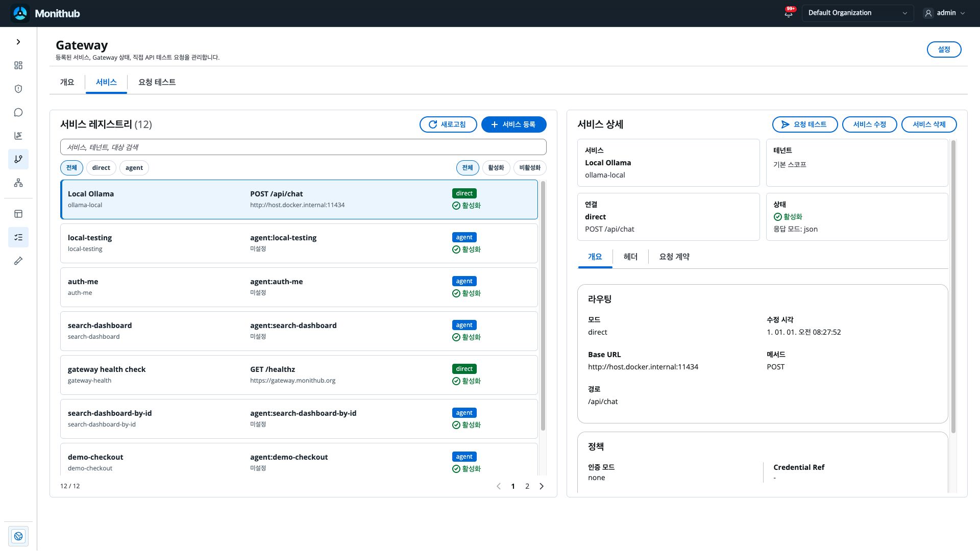Show only 비활성화 status services

[530, 168]
